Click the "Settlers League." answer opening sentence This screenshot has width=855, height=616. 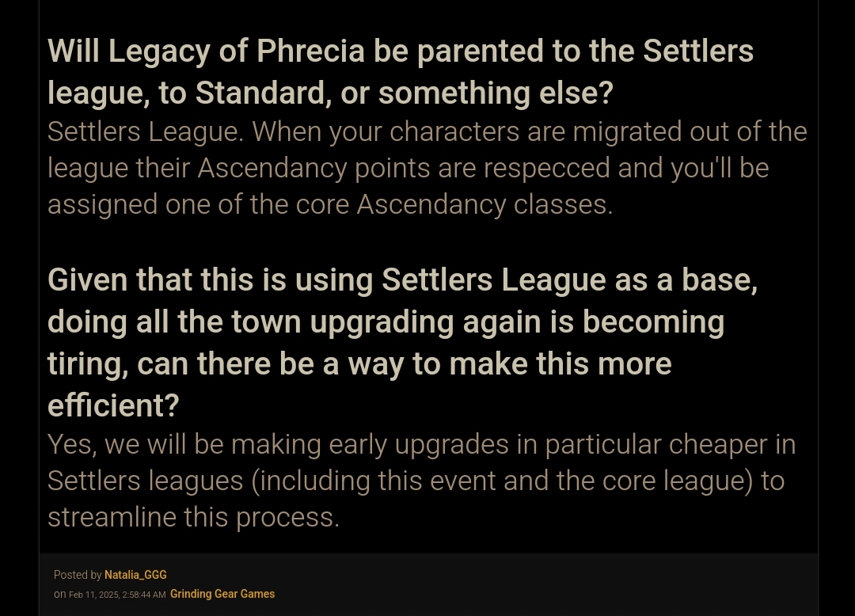pyautogui.click(x=145, y=132)
